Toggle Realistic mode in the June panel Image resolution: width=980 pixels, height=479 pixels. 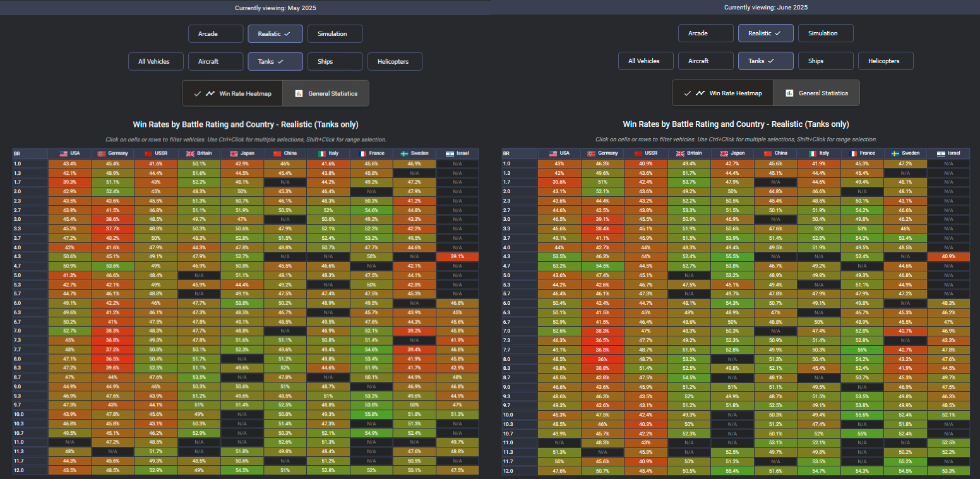pyautogui.click(x=765, y=33)
